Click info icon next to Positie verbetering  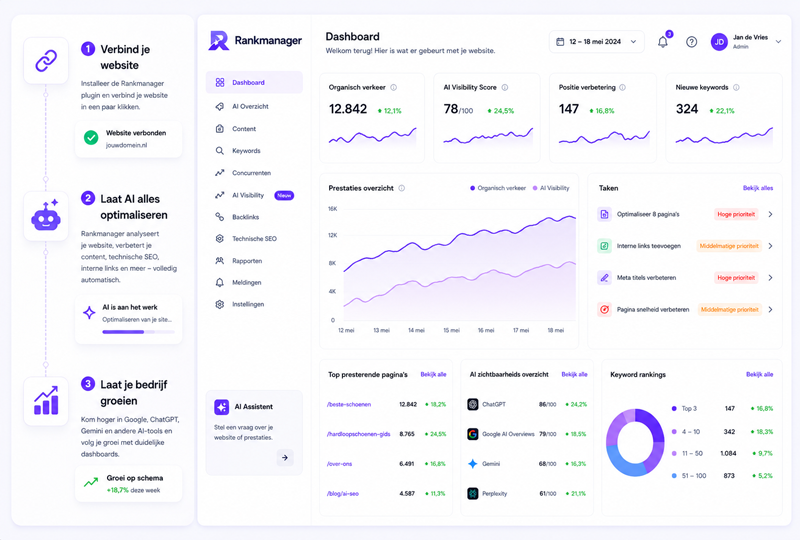[622, 87]
